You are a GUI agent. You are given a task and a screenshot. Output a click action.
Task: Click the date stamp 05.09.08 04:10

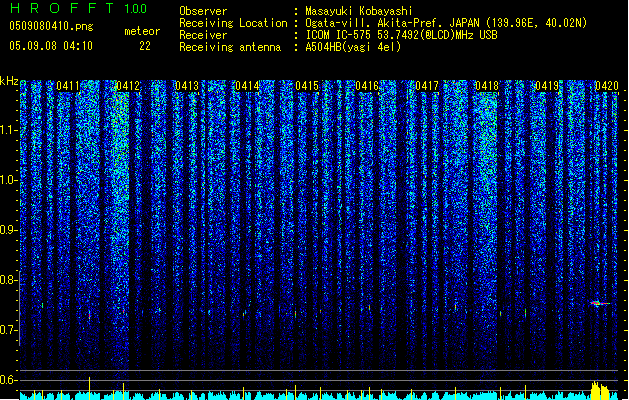click(51, 46)
